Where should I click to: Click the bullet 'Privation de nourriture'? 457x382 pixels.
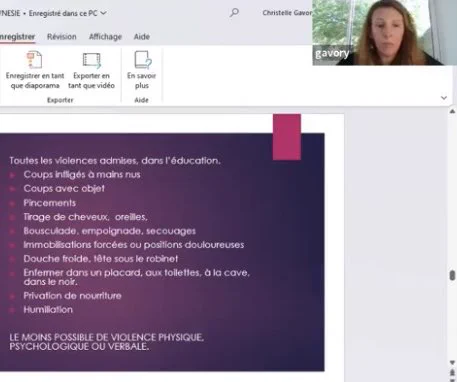[x=72, y=296]
